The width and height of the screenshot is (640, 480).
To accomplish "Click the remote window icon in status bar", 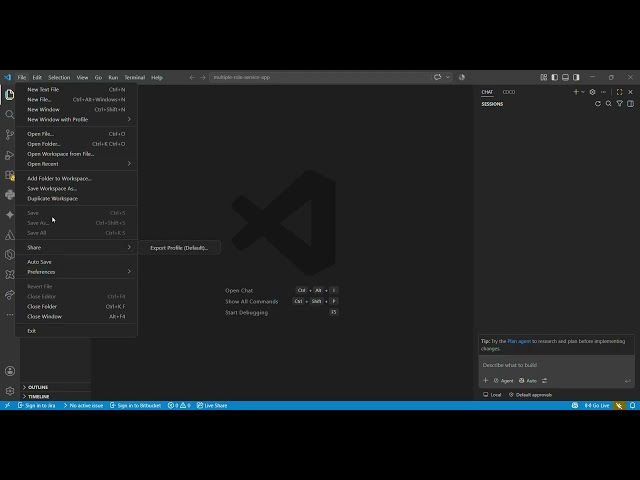I will [x=7, y=405].
